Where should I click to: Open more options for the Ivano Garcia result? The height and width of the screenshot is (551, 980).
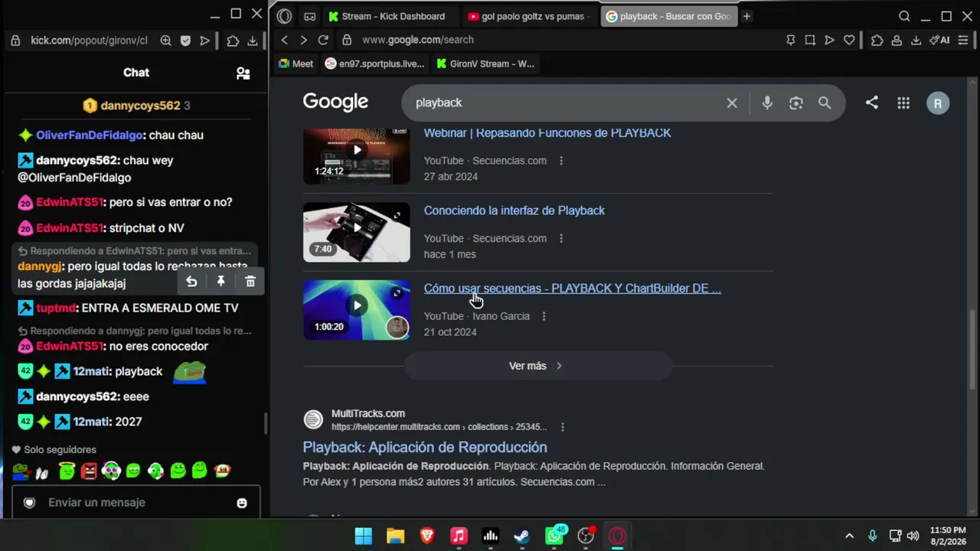(544, 316)
